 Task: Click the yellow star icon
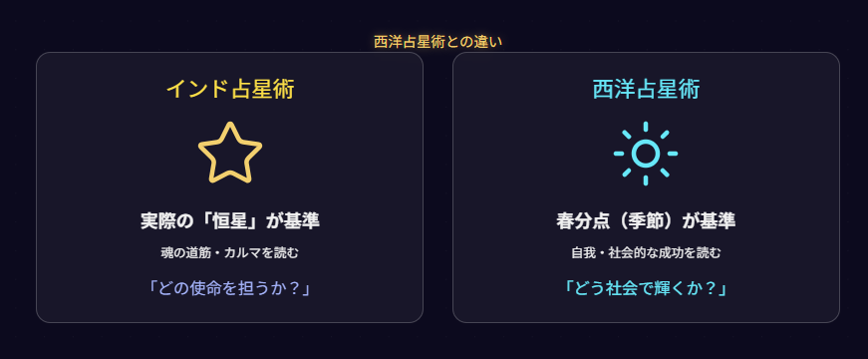pos(230,153)
